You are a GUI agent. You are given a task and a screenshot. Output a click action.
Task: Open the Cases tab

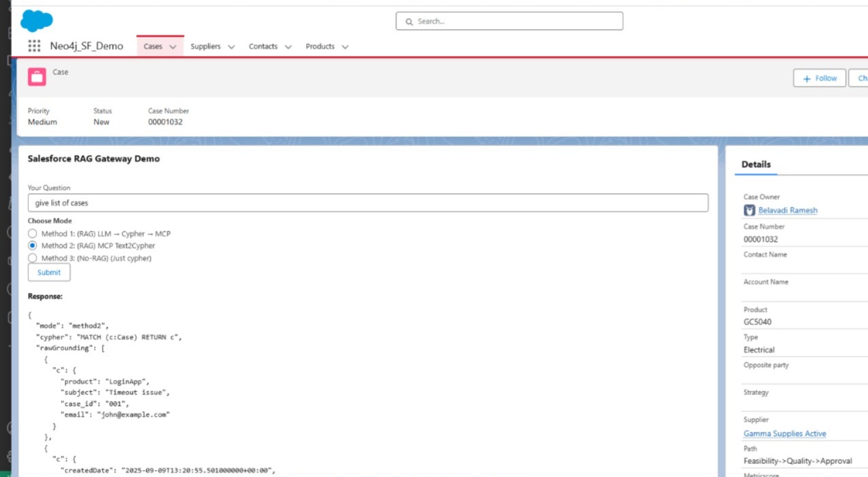(x=153, y=46)
